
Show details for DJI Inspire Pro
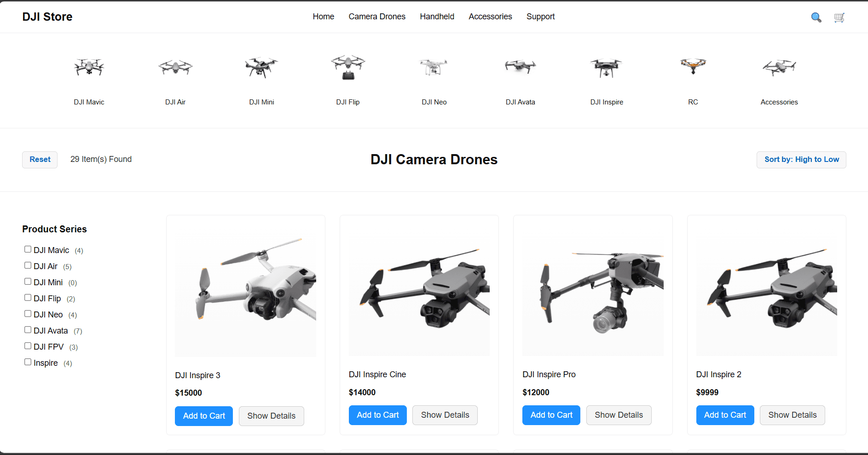pyautogui.click(x=619, y=415)
